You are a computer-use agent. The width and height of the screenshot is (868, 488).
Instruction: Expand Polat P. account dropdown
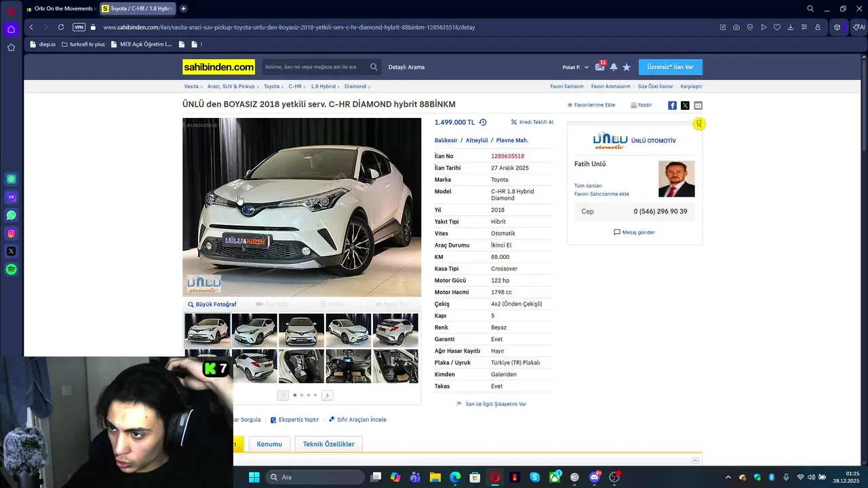click(x=575, y=67)
